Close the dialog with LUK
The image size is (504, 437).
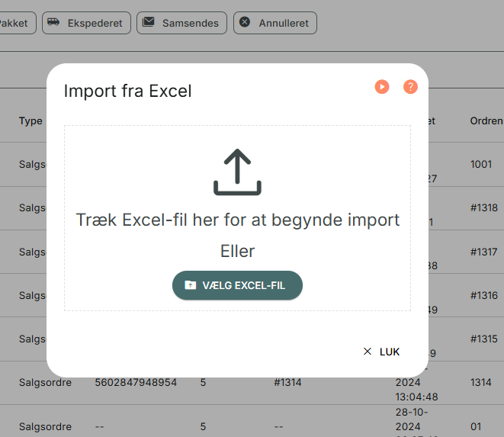pyautogui.click(x=381, y=352)
